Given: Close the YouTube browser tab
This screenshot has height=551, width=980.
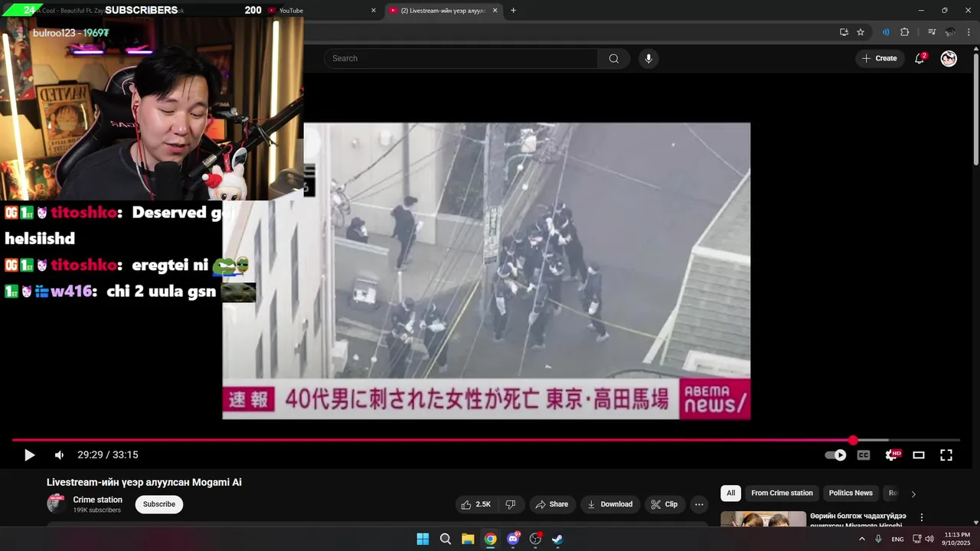Looking at the screenshot, I should [x=374, y=11].
